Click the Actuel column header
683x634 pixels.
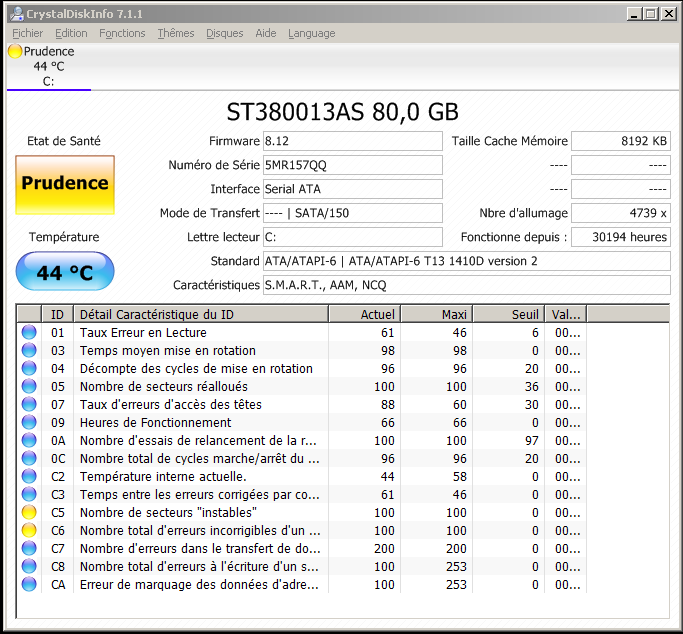tap(365, 314)
